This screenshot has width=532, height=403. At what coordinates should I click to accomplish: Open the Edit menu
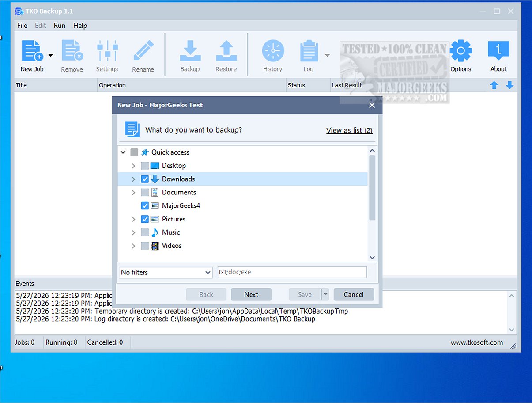click(x=41, y=26)
